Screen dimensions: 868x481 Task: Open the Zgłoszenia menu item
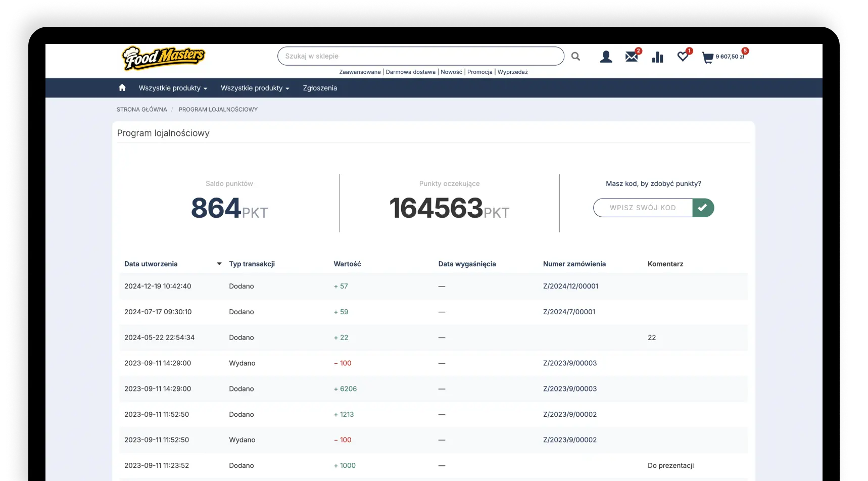coord(320,88)
